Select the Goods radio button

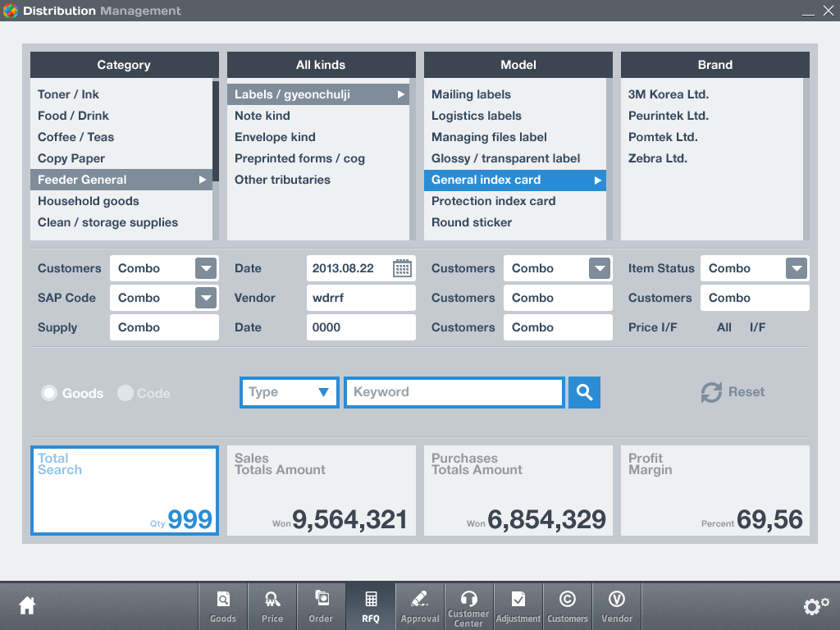pos(49,393)
